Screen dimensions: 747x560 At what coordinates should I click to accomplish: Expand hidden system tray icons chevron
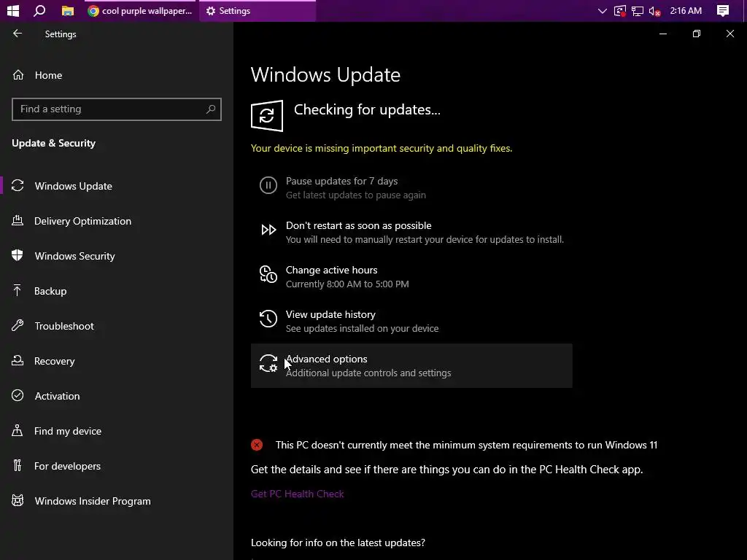point(602,10)
